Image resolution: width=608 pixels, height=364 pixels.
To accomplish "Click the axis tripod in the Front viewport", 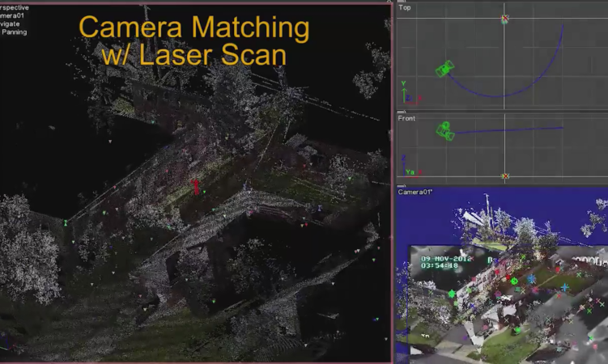I will coord(407,170).
